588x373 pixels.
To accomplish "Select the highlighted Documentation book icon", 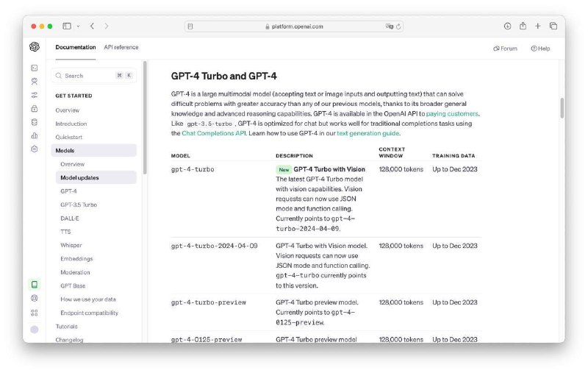I will tap(35, 285).
